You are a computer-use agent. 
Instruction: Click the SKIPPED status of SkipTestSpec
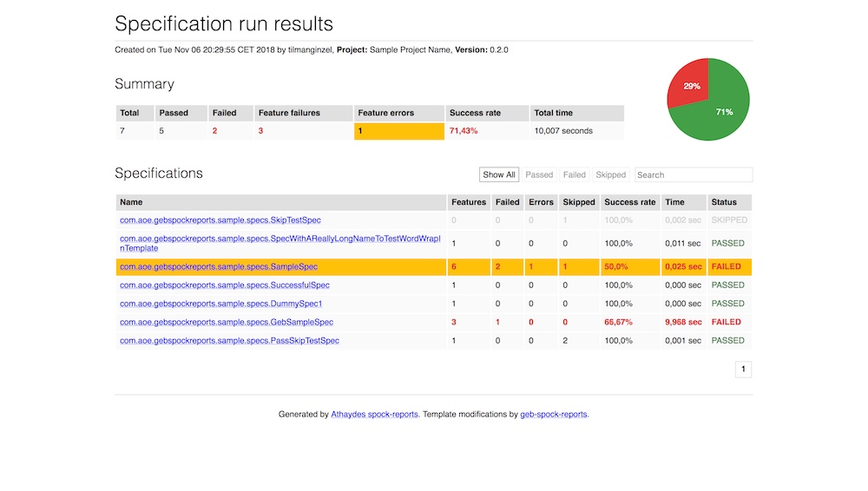729,219
